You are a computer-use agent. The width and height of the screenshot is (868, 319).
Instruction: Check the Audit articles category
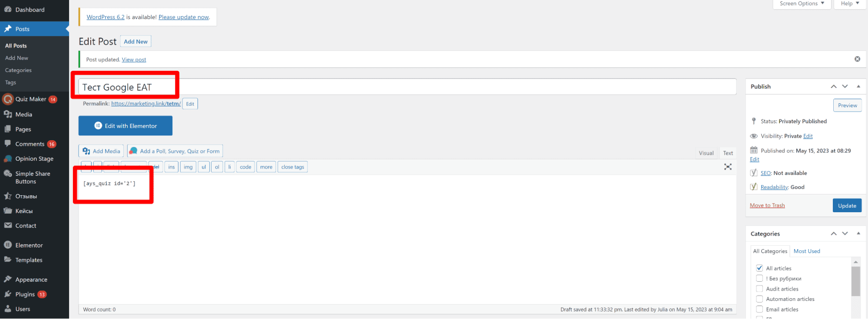pos(759,289)
